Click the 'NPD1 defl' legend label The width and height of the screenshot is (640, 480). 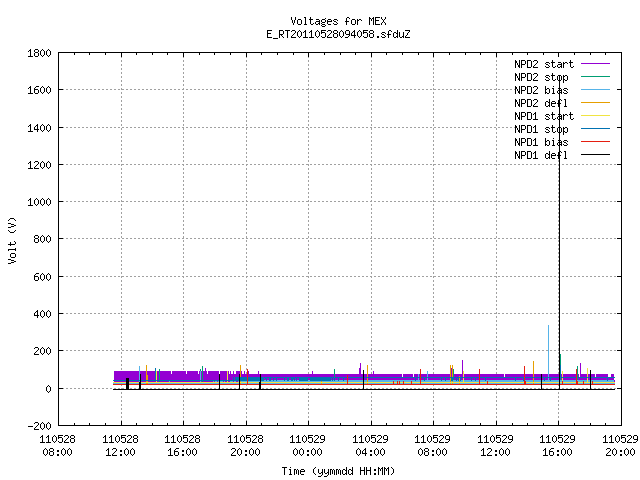(541, 155)
